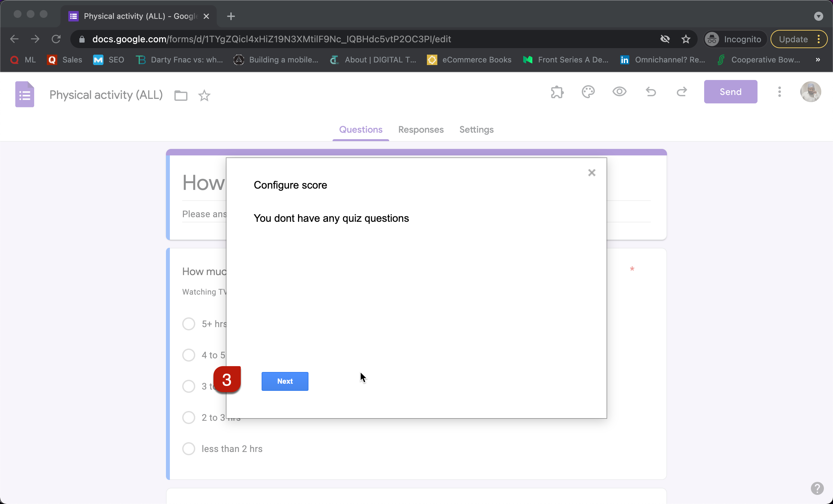This screenshot has height=504, width=833.
Task: Expand hidden bookmarks with the chevron
Action: [818, 60]
